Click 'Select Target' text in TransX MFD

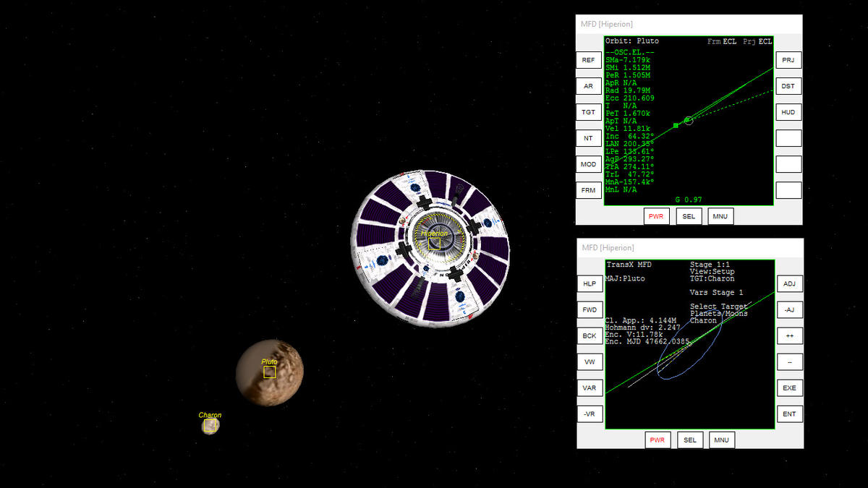click(x=719, y=307)
